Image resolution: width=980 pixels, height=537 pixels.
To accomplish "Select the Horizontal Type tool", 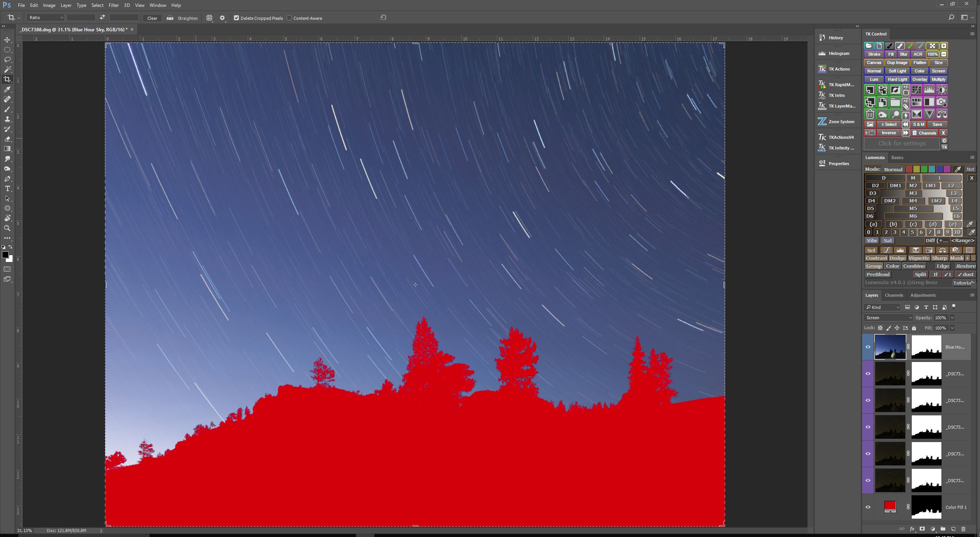I will click(x=7, y=189).
